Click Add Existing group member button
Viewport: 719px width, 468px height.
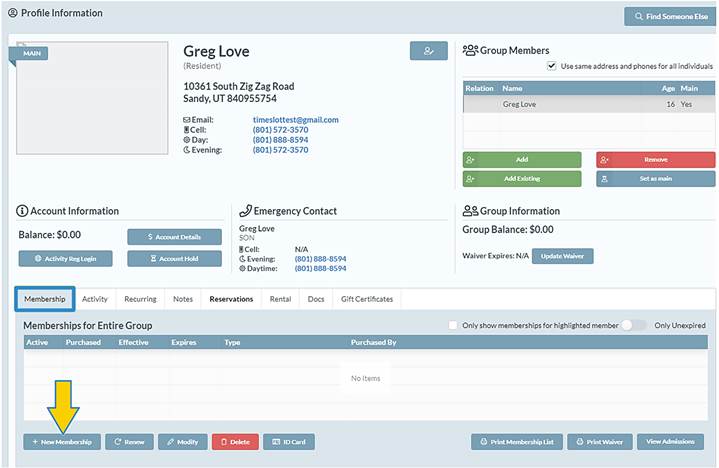521,179
